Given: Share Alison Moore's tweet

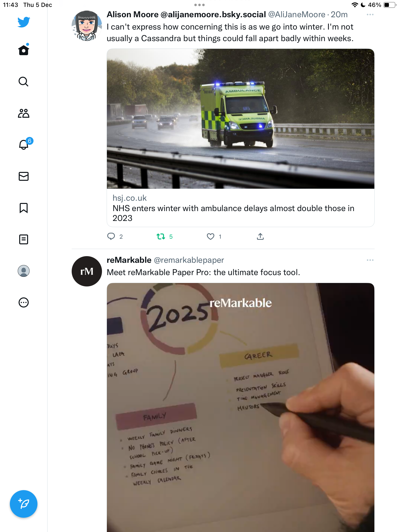Looking at the screenshot, I should pos(260,237).
